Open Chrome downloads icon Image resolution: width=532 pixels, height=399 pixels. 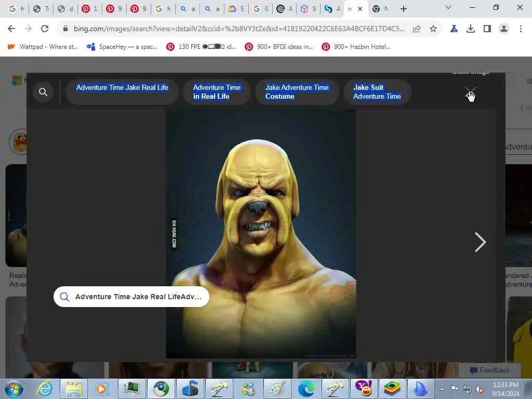coord(471,29)
